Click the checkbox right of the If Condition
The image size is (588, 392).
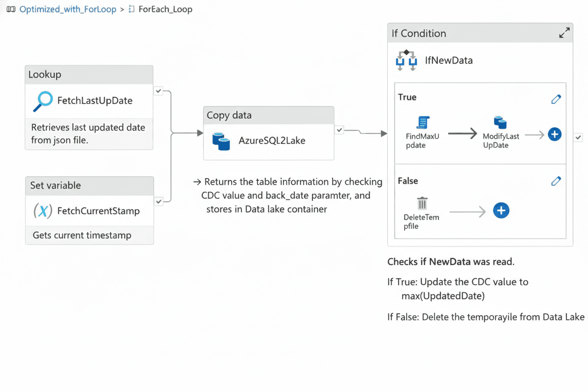pyautogui.click(x=578, y=137)
